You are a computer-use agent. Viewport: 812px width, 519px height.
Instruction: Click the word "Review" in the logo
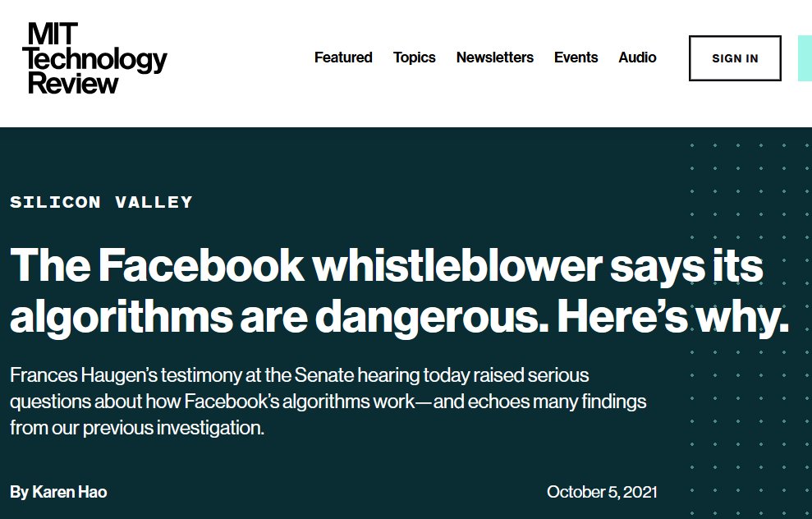[73, 84]
